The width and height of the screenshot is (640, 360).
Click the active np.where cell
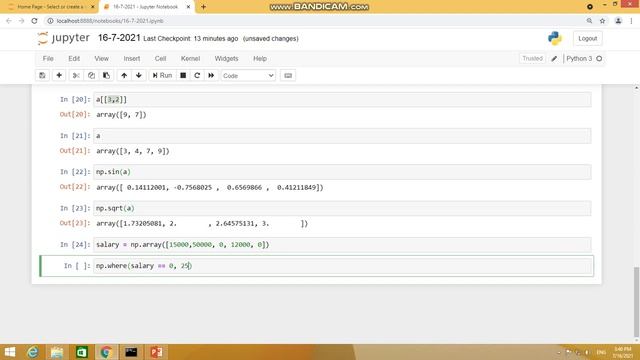(x=342, y=266)
